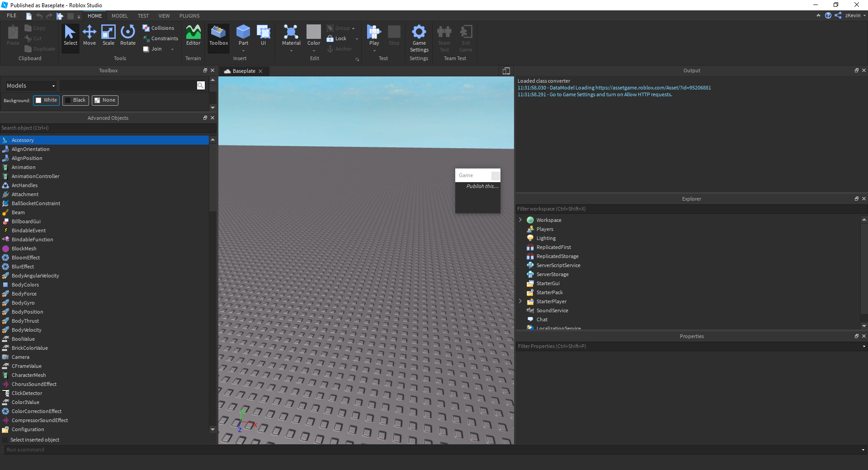Focus the Run a command bar
Image resolution: width=868 pixels, height=470 pixels.
(x=432, y=450)
